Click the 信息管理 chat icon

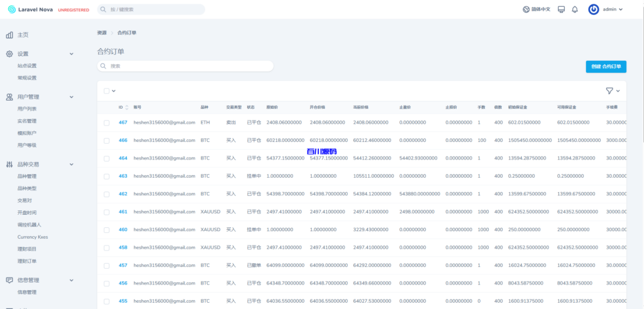click(9, 280)
